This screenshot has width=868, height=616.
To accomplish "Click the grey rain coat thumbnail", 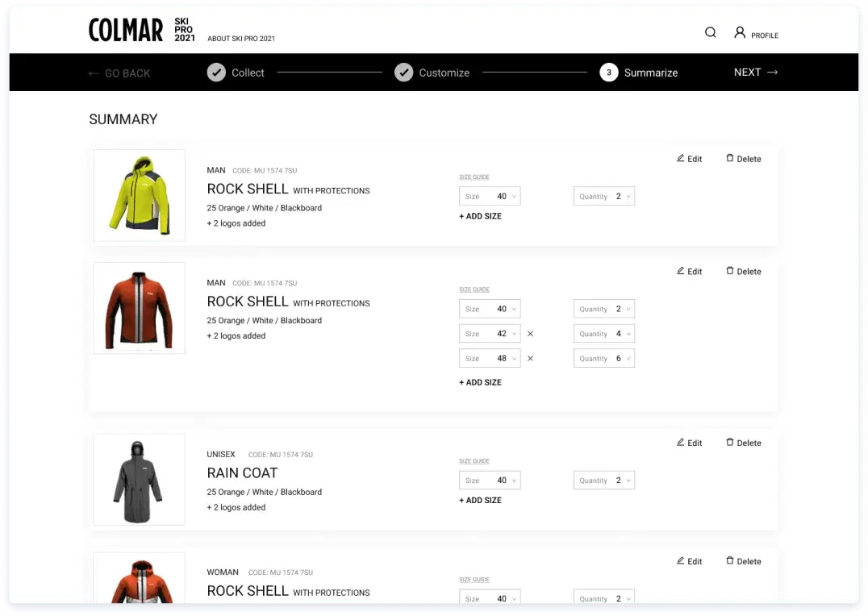I will coord(139,479).
